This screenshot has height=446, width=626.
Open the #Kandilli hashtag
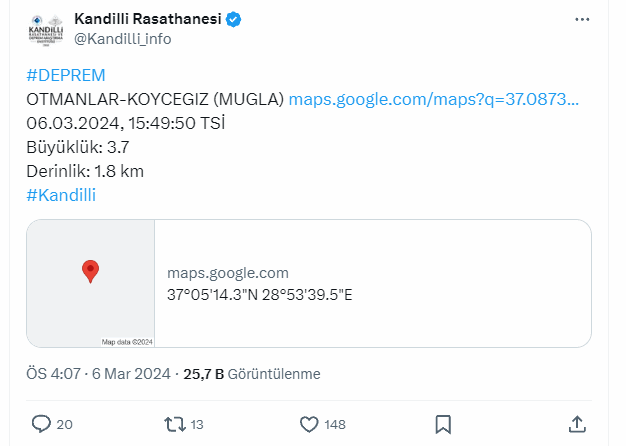tap(61, 195)
